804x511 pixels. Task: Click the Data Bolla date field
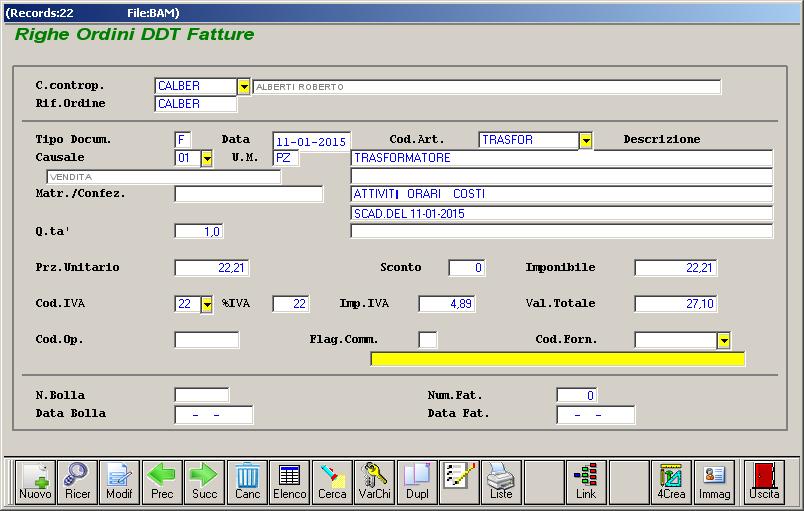click(214, 415)
